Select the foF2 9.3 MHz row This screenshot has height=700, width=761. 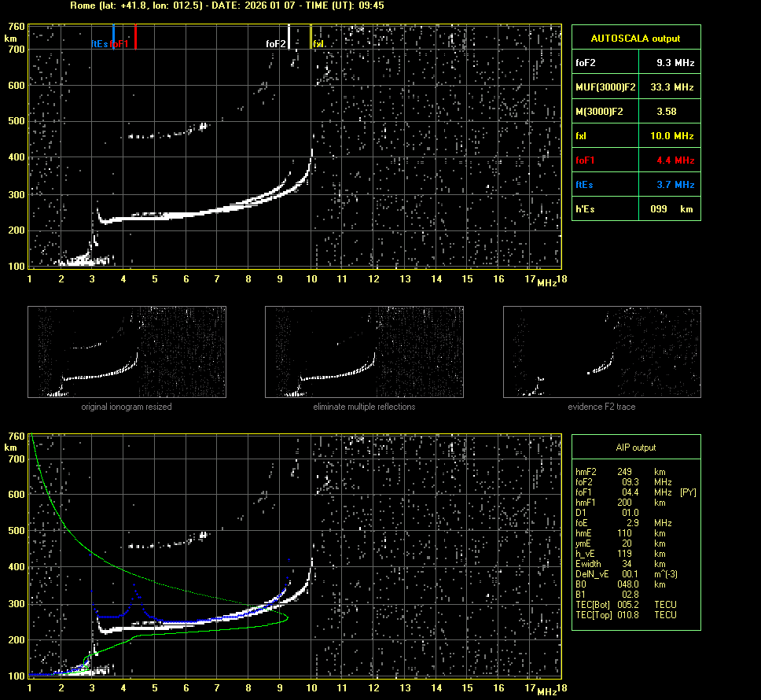pos(635,63)
